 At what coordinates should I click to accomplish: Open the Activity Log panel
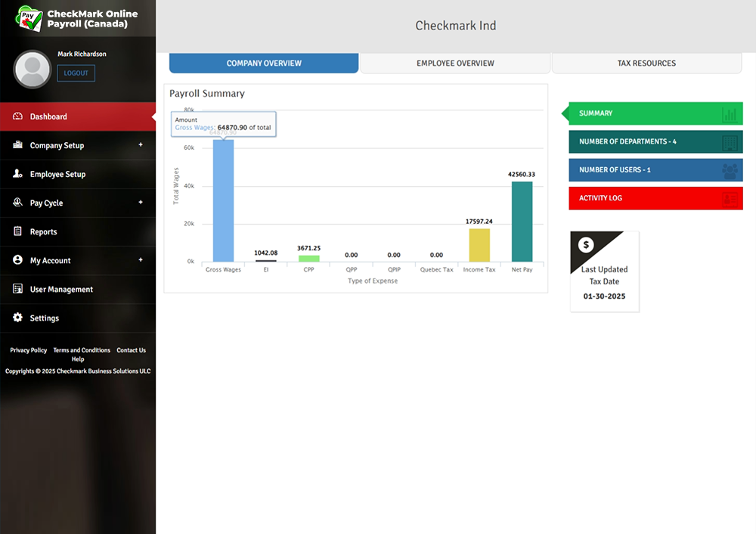(655, 198)
